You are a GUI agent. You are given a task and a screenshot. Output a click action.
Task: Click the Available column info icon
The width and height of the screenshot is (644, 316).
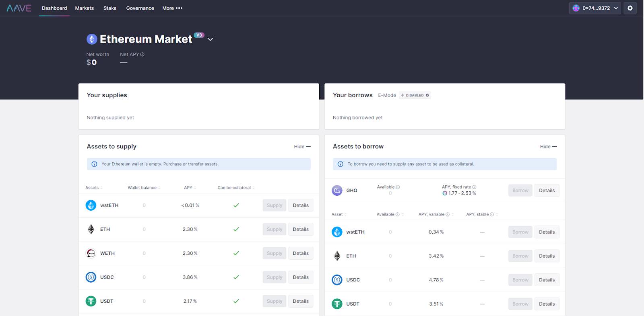click(398, 214)
